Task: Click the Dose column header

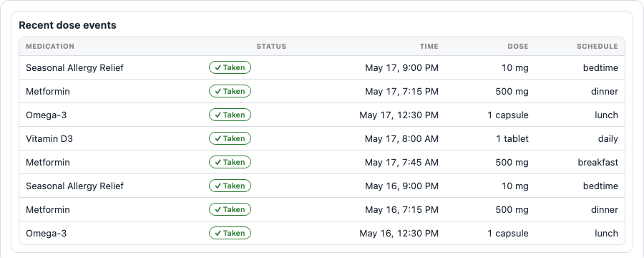Action: pos(518,47)
